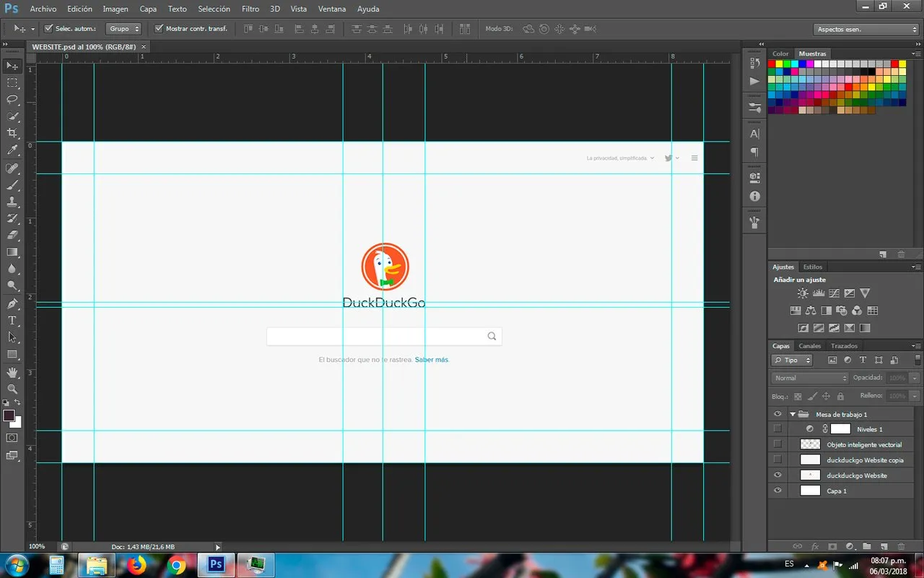Add layer style fx button

tap(815, 546)
